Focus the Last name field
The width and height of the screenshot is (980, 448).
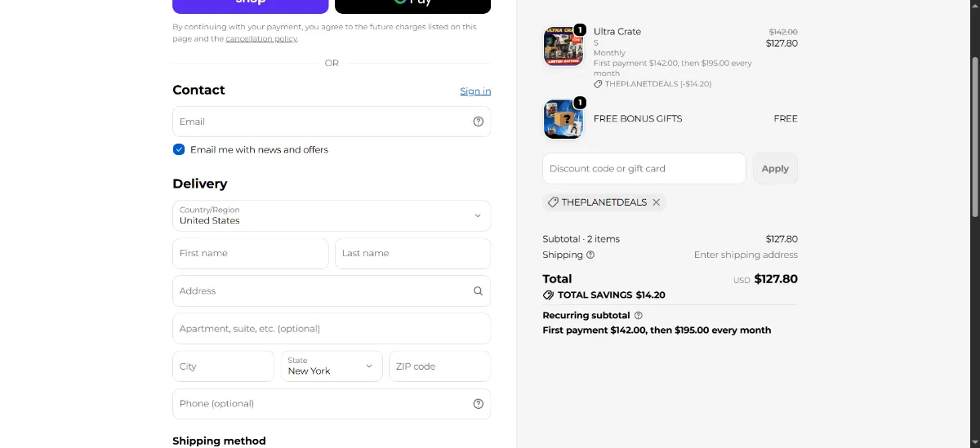[413, 253]
